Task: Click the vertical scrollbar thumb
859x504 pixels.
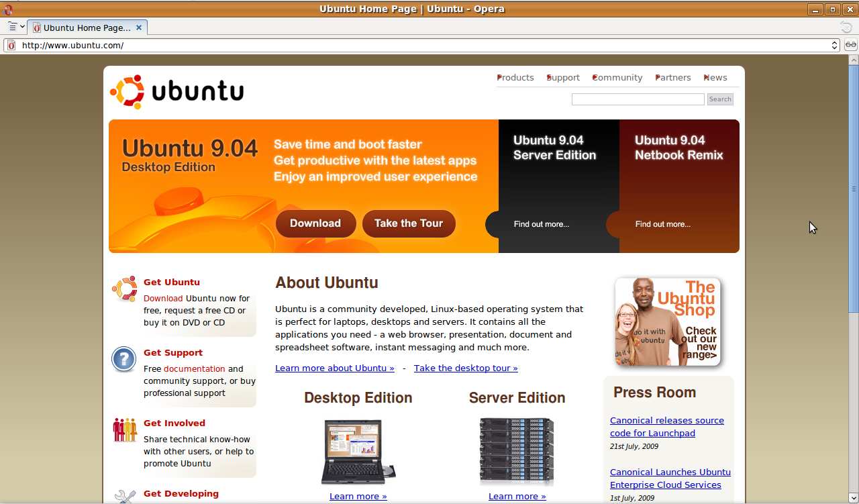Action: (853, 189)
